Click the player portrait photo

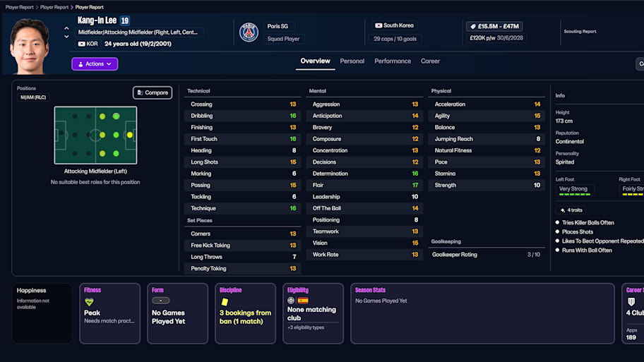click(x=29, y=46)
